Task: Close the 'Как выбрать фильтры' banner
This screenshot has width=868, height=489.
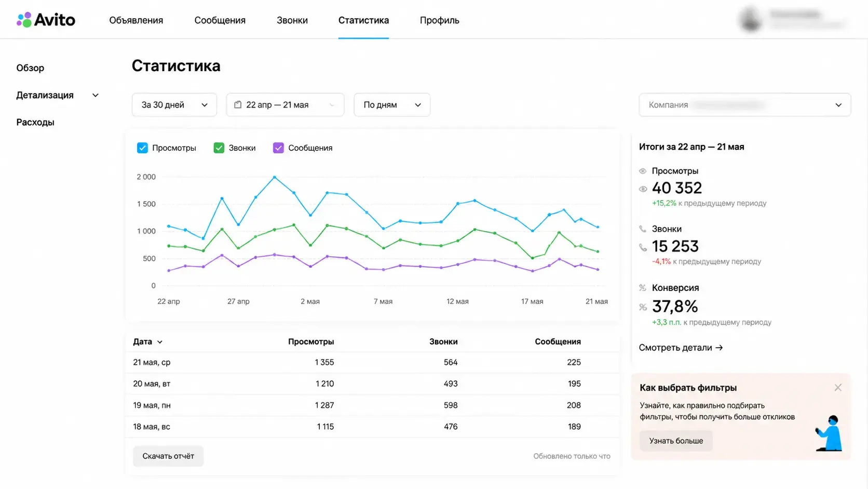Action: point(838,388)
